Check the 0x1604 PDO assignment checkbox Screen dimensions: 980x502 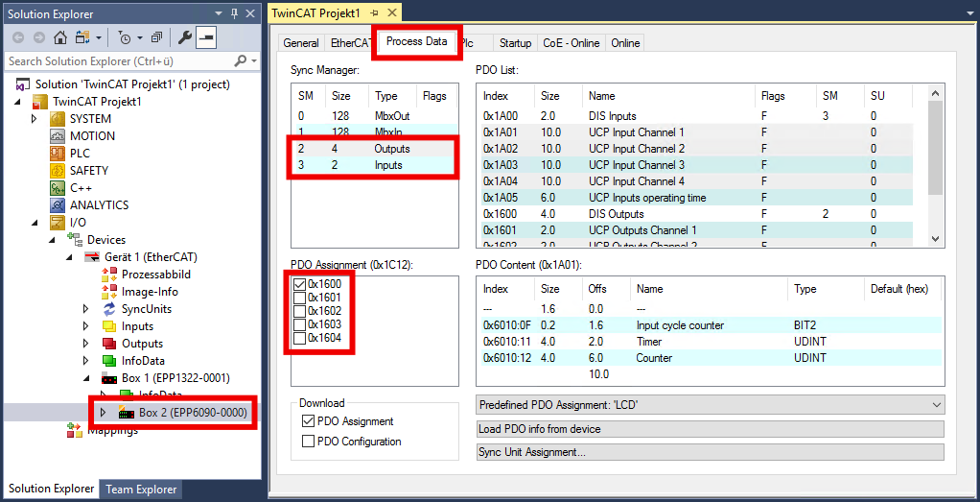299,338
